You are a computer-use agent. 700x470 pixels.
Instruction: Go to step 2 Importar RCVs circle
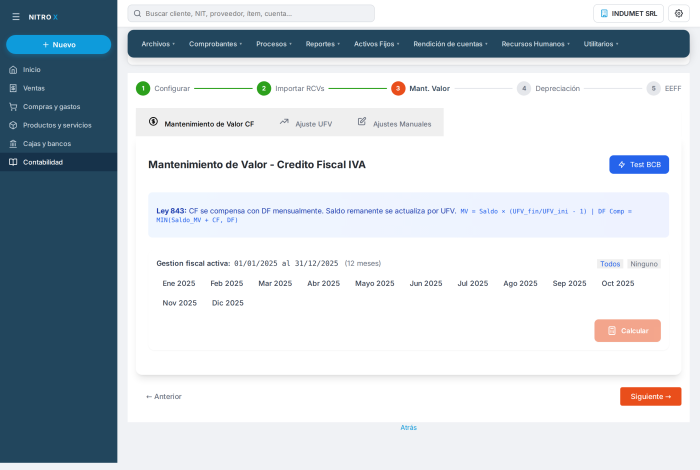[x=264, y=88]
